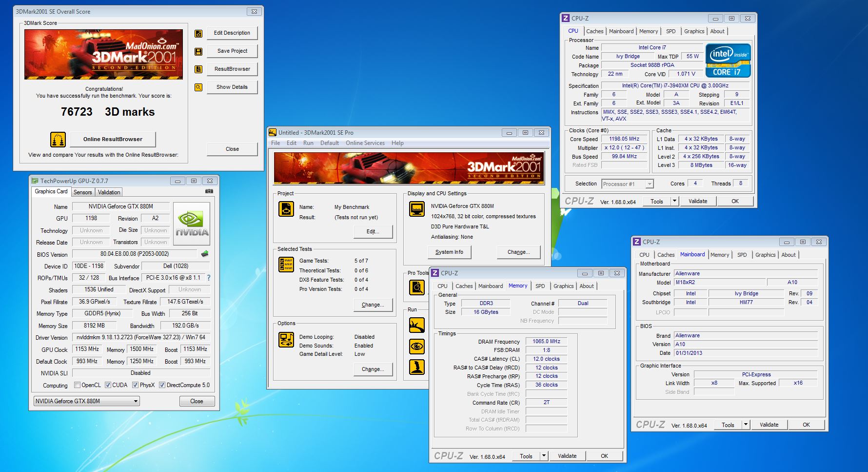This screenshot has width=868, height=472.
Task: Open the Processor #1 selection dropdown
Action: click(x=628, y=184)
